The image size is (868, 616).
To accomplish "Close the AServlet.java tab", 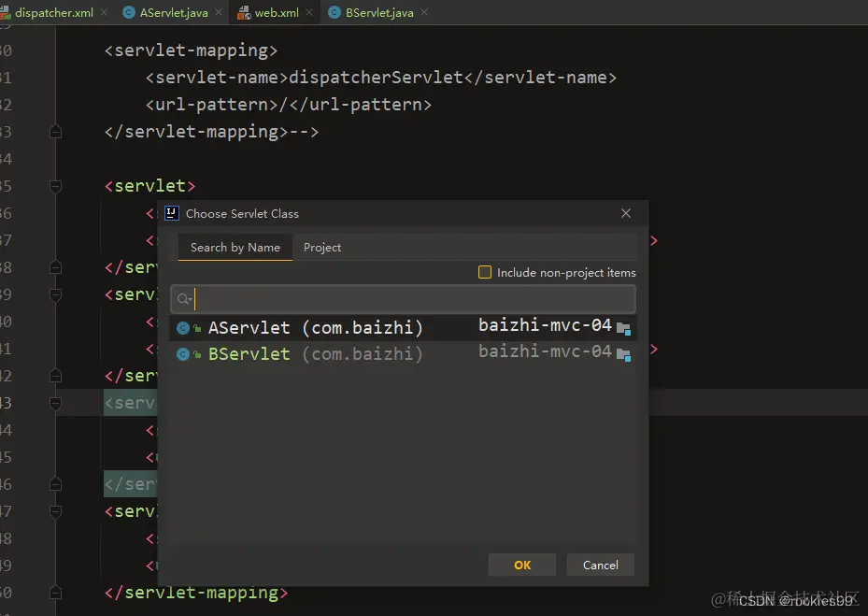I will [x=219, y=12].
